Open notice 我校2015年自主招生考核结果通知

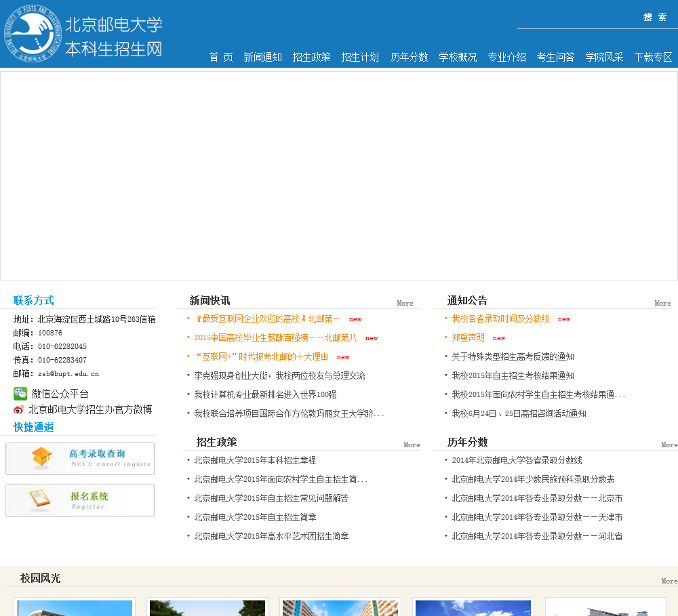click(x=513, y=375)
